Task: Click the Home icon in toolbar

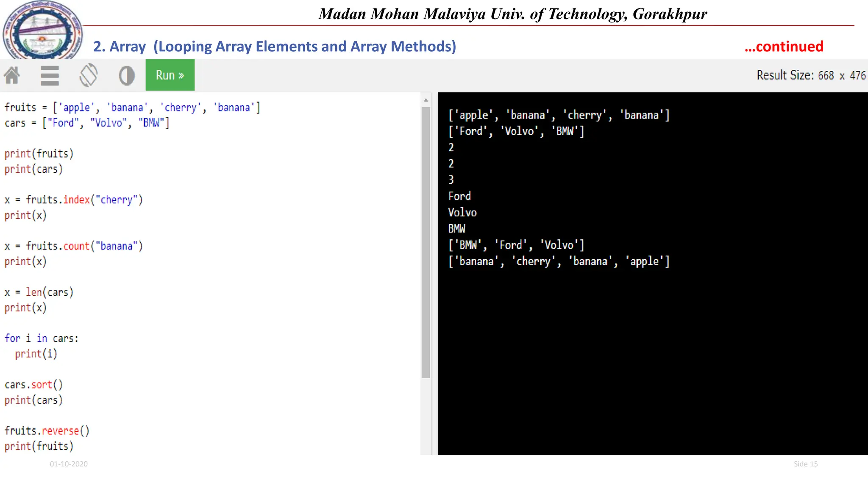Action: 12,75
